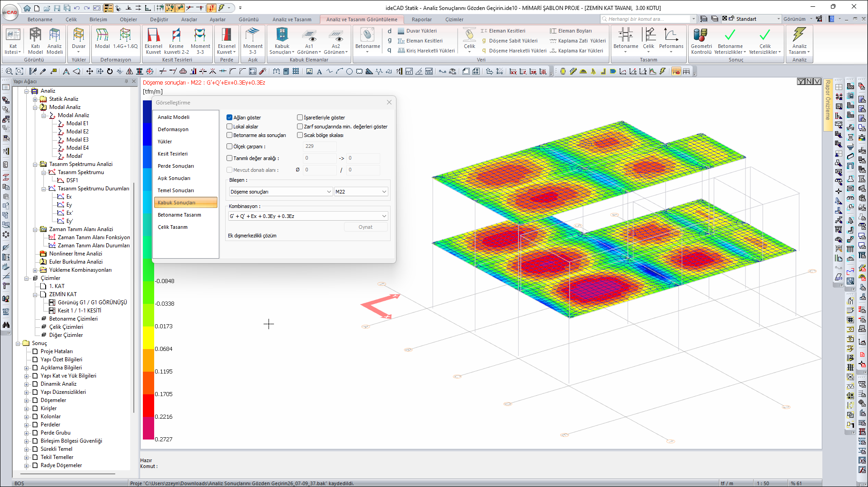Select the Geometri Kontrolü icon
This screenshot has width=868, height=487.
[701, 40]
